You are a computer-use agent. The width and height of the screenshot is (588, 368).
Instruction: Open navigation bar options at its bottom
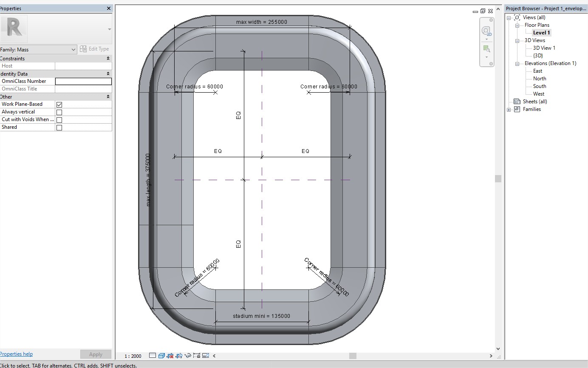coord(491,64)
